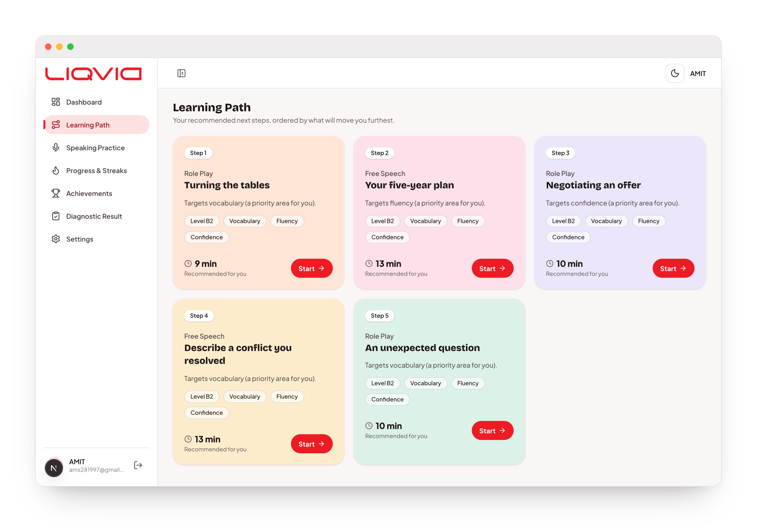This screenshot has width=757, height=532.
Task: Click the yellow macOS minimize window button
Action: click(x=59, y=47)
